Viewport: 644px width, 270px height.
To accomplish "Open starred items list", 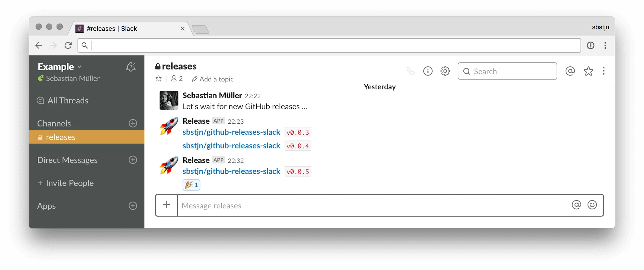I will [588, 71].
